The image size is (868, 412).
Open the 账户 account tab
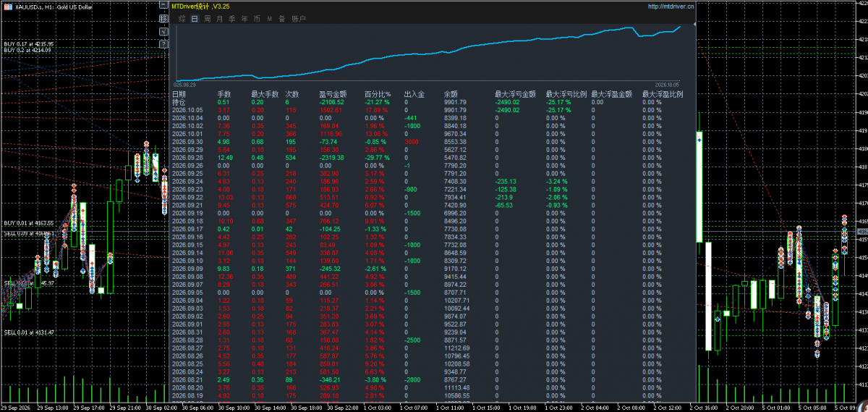coord(299,19)
